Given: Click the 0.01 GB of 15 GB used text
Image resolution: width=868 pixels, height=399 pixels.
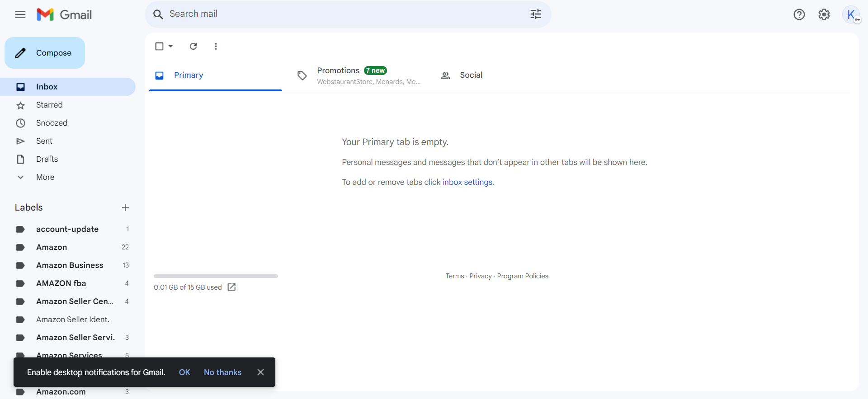Looking at the screenshot, I should tap(188, 287).
